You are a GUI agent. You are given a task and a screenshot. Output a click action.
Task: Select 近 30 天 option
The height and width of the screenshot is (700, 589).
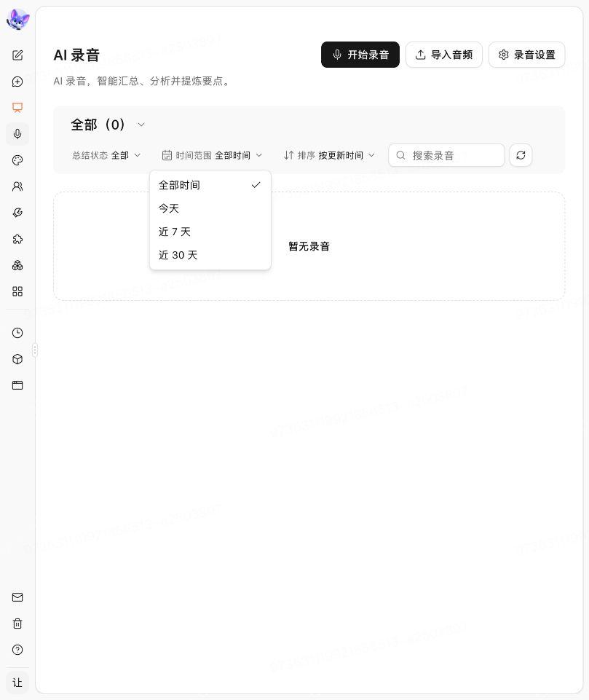[x=210, y=255]
